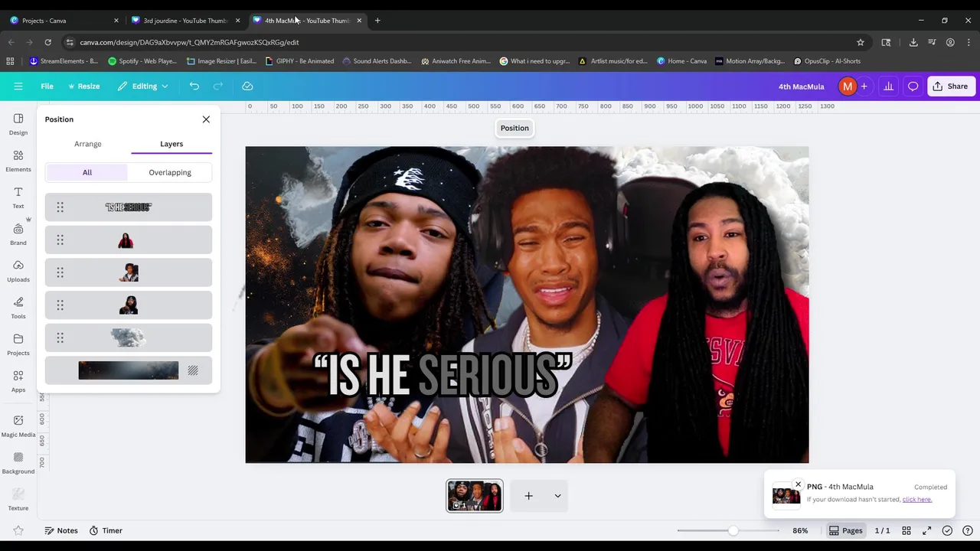Open the File menu
This screenshot has height=551, width=980.
coord(47,86)
